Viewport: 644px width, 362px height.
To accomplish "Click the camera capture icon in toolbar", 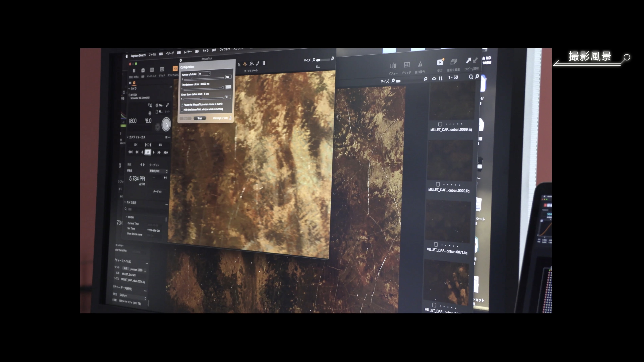I will tap(143, 70).
